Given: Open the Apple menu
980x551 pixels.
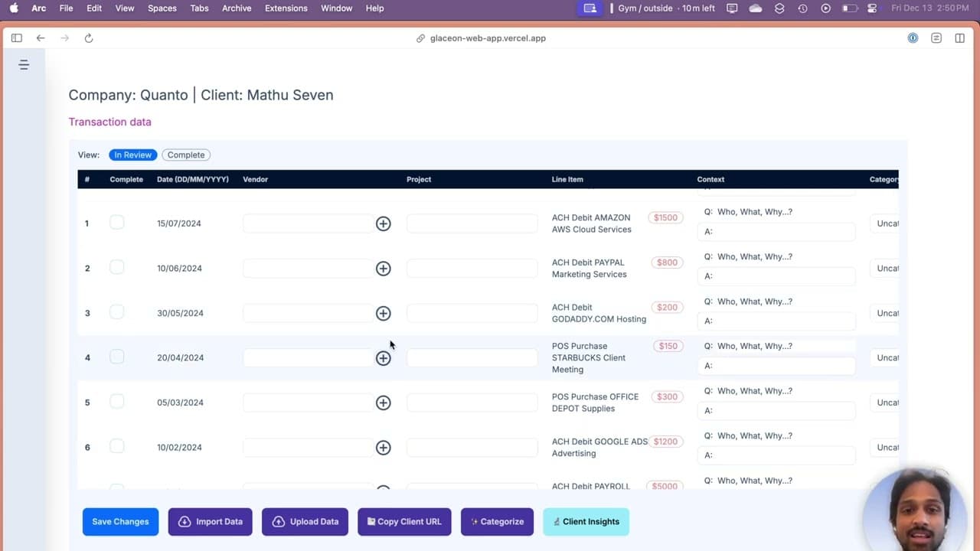Looking at the screenshot, I should tap(14, 8).
